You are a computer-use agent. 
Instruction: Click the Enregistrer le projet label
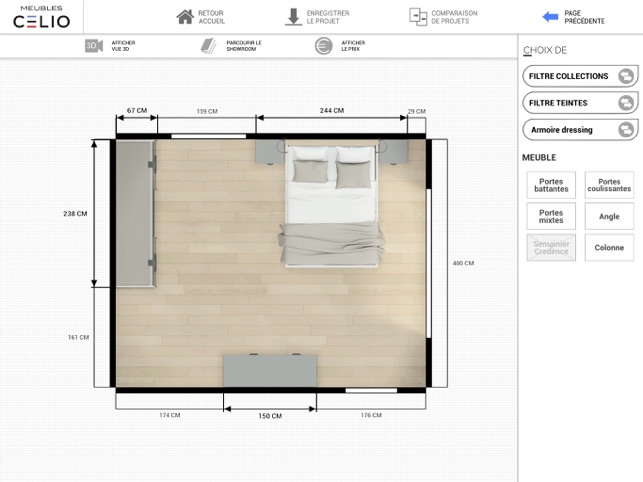click(328, 17)
